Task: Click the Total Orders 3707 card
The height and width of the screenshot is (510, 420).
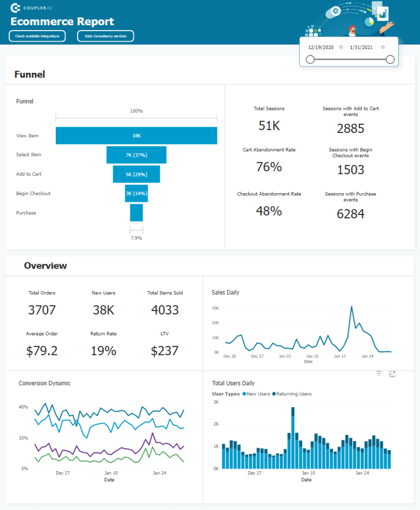Action: 42,304
